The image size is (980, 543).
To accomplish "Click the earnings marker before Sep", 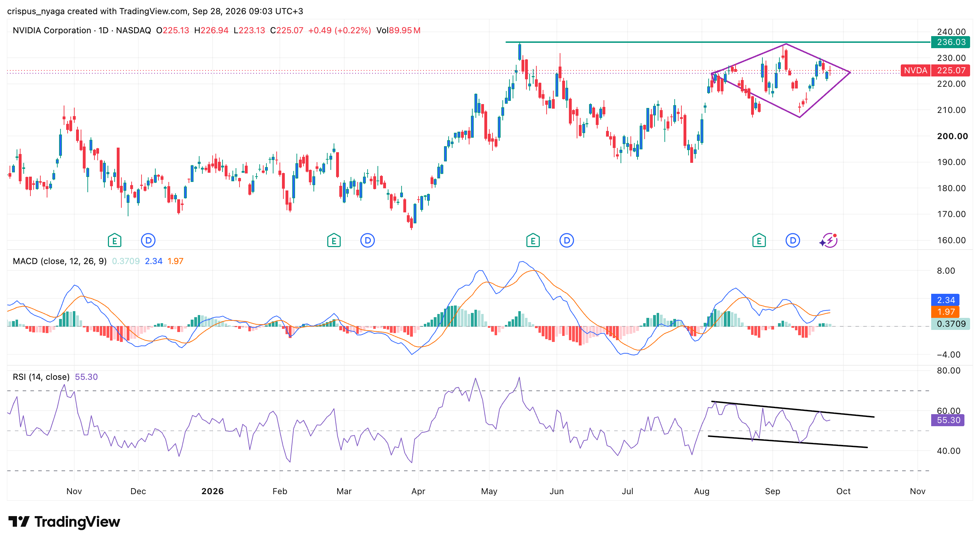I will [759, 240].
